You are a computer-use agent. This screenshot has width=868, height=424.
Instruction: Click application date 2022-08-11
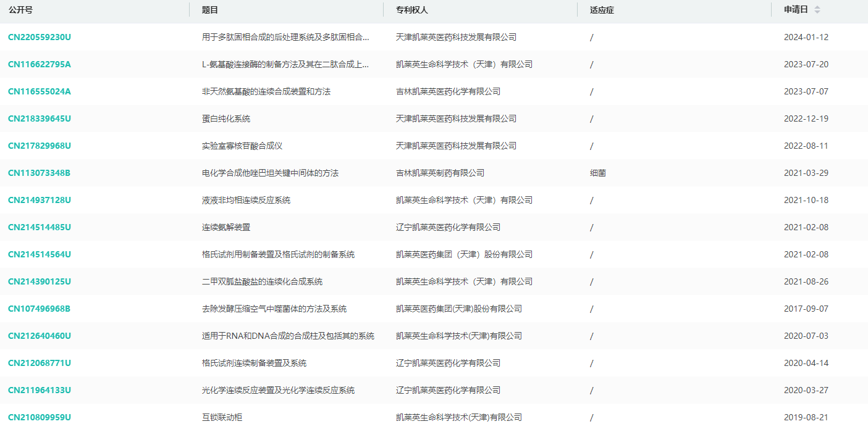pyautogui.click(x=806, y=146)
